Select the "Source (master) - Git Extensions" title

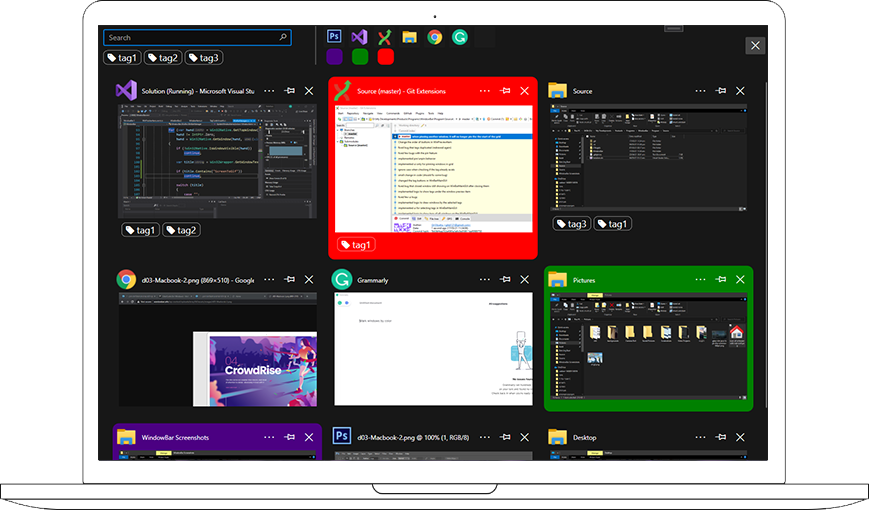click(x=401, y=91)
